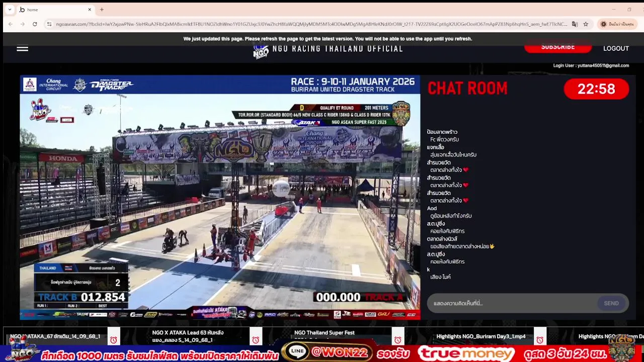Viewport: 644px width, 362px height.
Task: Click chat message 'เสียง ไมค์'
Action: 440,277
